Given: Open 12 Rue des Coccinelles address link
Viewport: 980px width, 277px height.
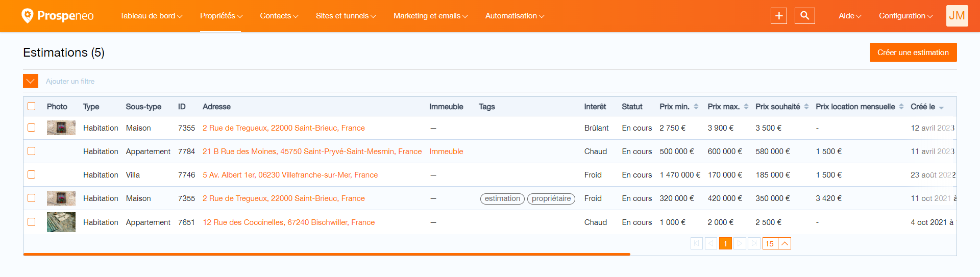Looking at the screenshot, I should (288, 222).
